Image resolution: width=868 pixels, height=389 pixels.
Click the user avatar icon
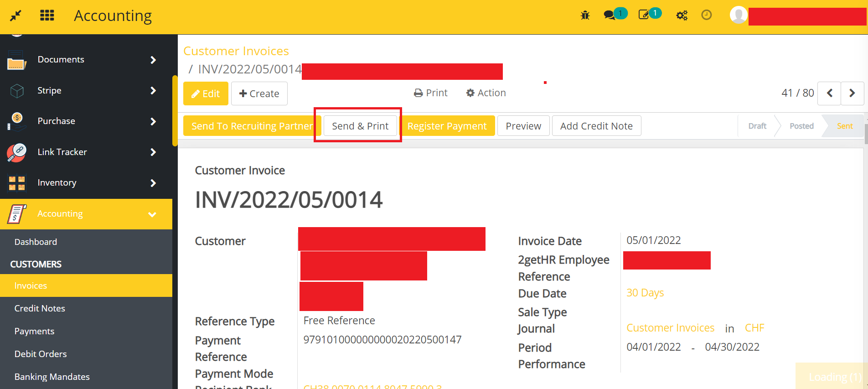[738, 15]
